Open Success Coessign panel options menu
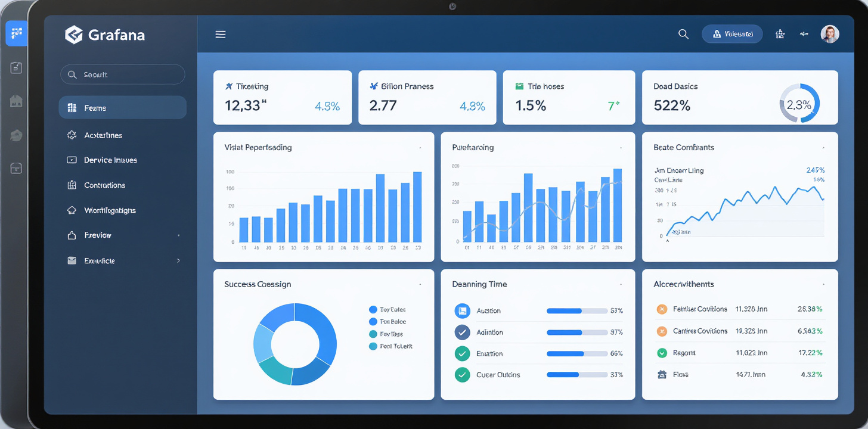Image resolution: width=868 pixels, height=429 pixels. coord(420,285)
